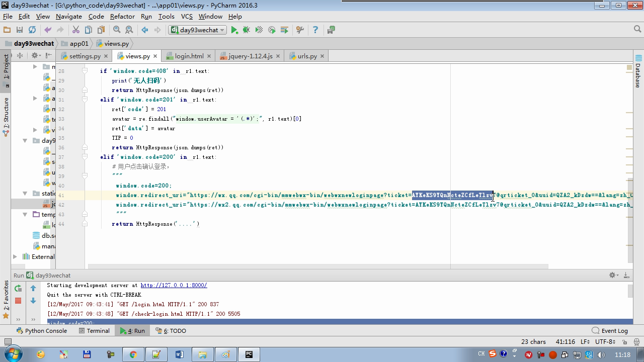The image size is (644, 362).
Task: Start debugging with the bug icon
Action: pos(247,30)
